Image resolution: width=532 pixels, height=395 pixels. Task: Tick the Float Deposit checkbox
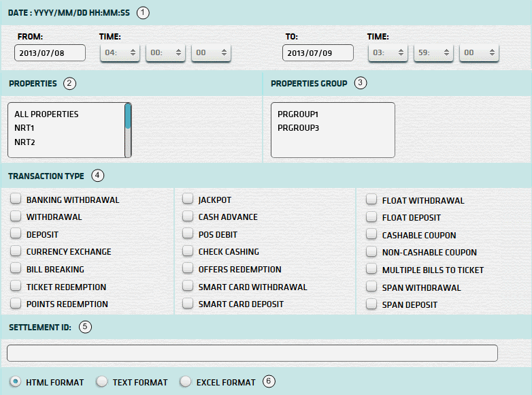[371, 217]
